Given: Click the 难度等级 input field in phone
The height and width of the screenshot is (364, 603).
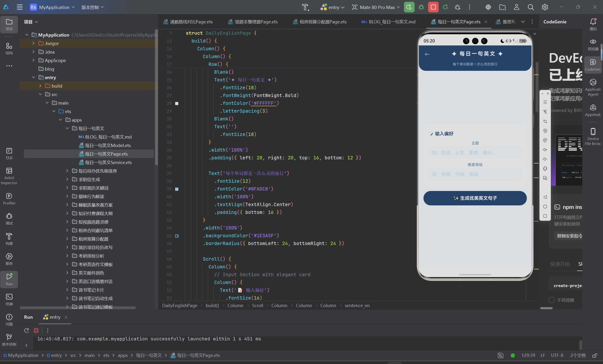Looking at the screenshot, I should (475, 174).
